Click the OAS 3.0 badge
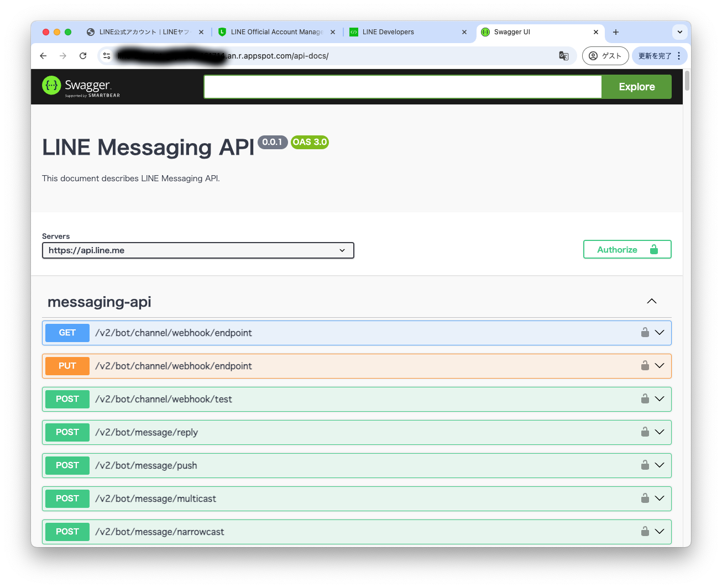Viewport: 722px width, 588px height. coord(310,142)
